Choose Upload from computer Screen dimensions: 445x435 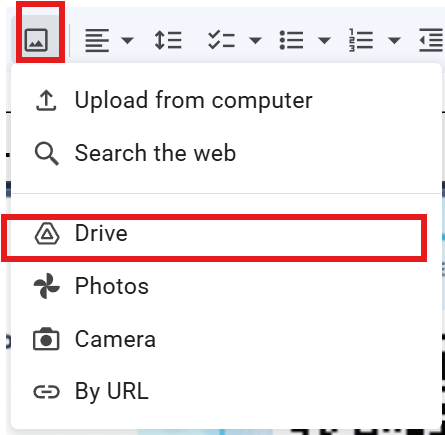pyautogui.click(x=226, y=100)
